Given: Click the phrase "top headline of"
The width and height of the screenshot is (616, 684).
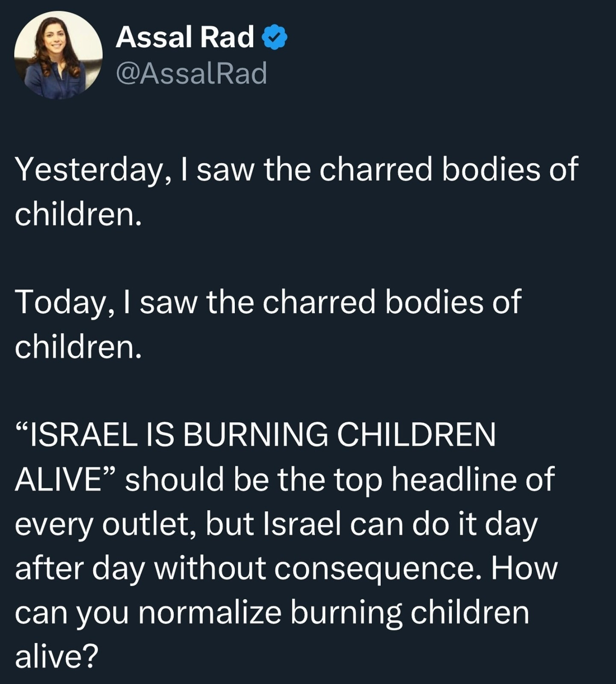Looking at the screenshot, I should 444,480.
